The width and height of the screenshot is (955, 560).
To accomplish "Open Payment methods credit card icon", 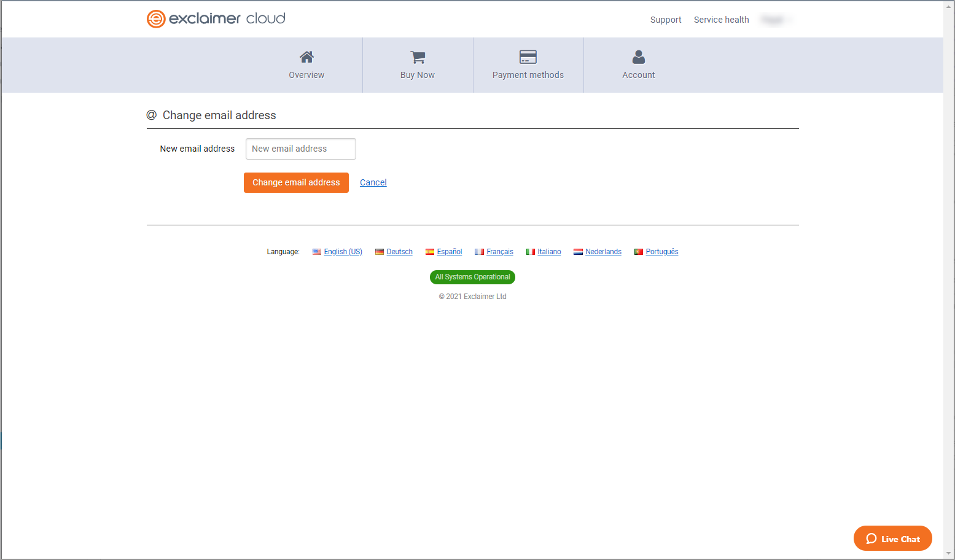I will tap(528, 57).
